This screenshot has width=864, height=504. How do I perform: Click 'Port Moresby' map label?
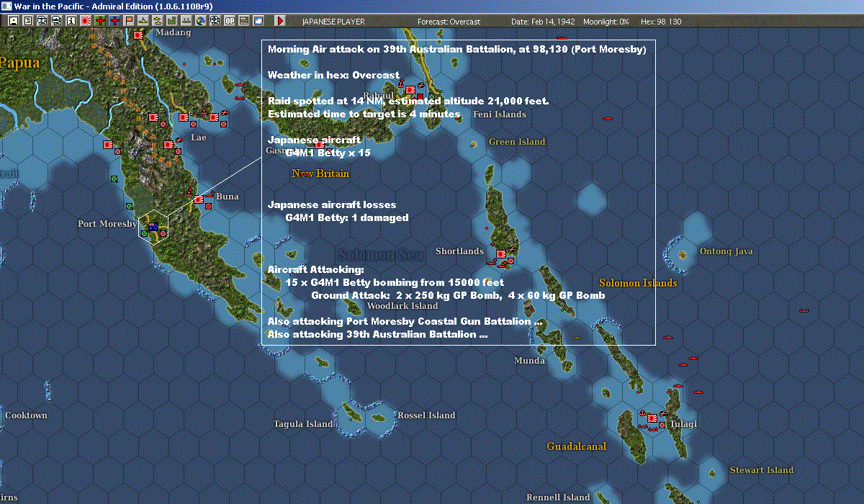tap(107, 224)
